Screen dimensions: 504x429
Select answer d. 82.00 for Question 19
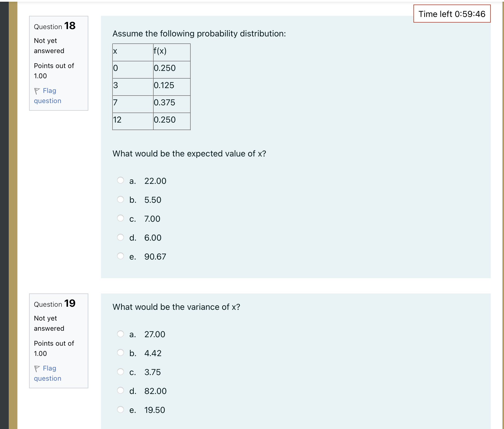click(120, 390)
